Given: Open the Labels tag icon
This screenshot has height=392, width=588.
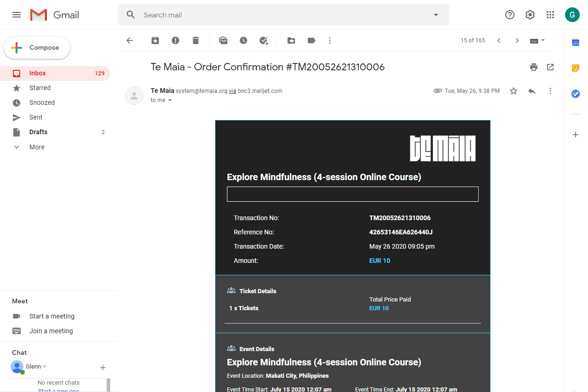Looking at the screenshot, I should tap(311, 40).
